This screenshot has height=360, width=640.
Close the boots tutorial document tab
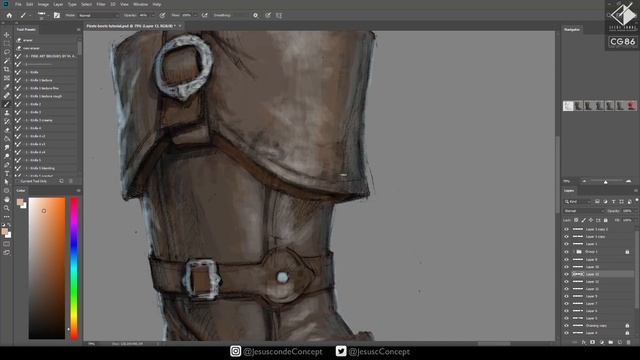[x=180, y=26]
